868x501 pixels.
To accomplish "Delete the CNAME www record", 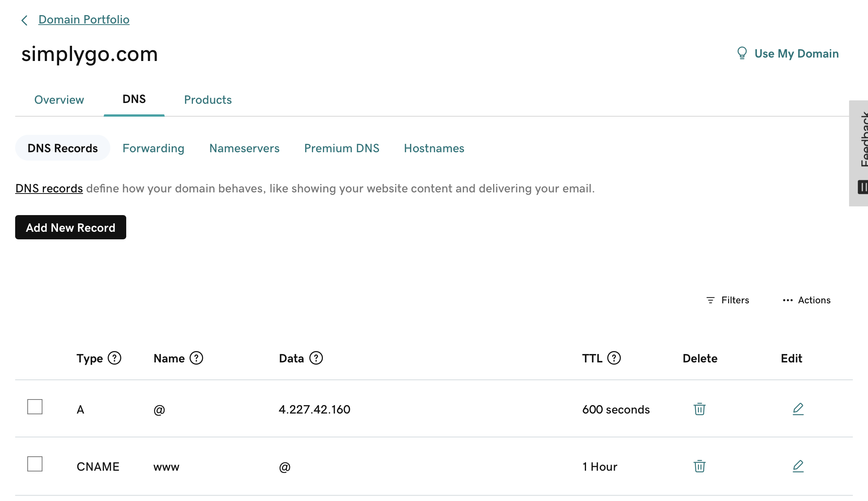I will coord(699,466).
